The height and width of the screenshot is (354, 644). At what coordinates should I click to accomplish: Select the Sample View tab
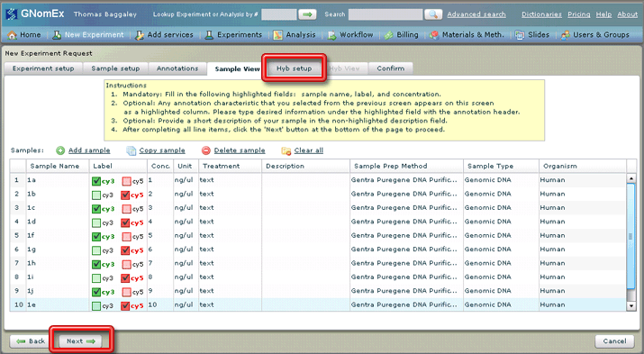(x=237, y=69)
